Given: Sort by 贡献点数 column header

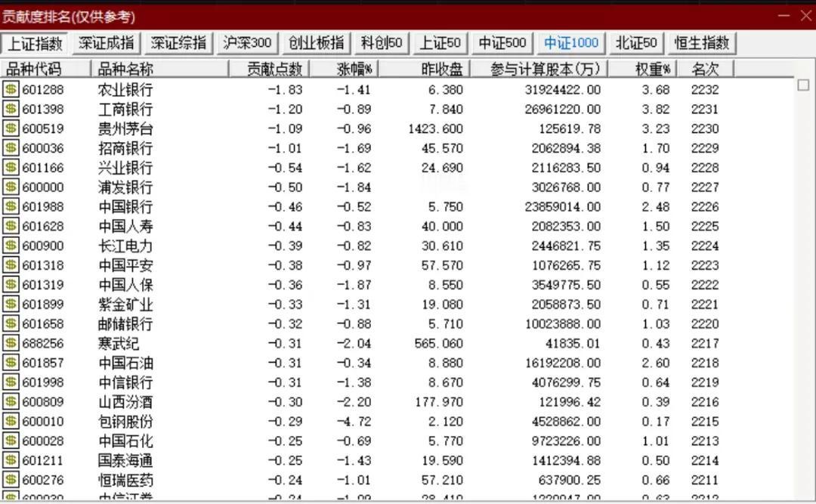Looking at the screenshot, I should coord(270,69).
